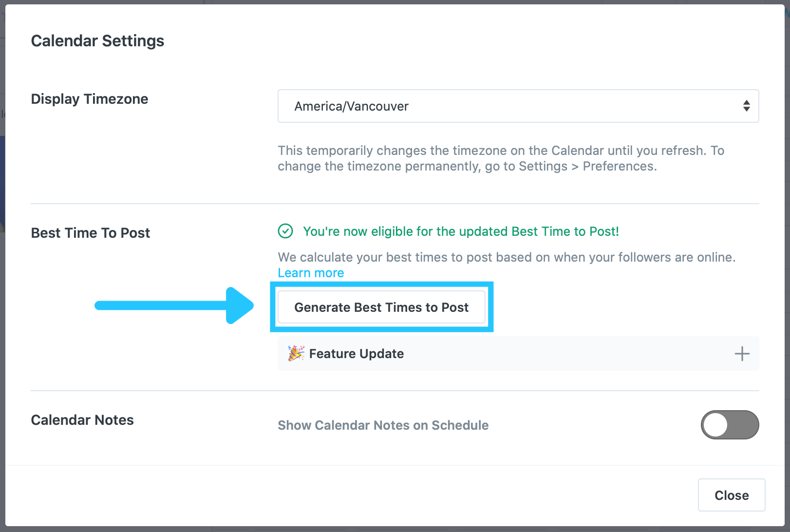Click the plus icon on Feature Update
Viewport: 790px width, 532px height.
click(742, 354)
